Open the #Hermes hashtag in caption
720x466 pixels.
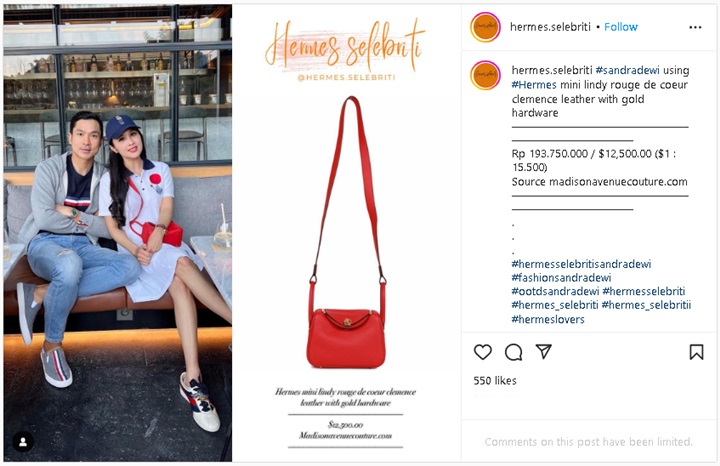[534, 85]
